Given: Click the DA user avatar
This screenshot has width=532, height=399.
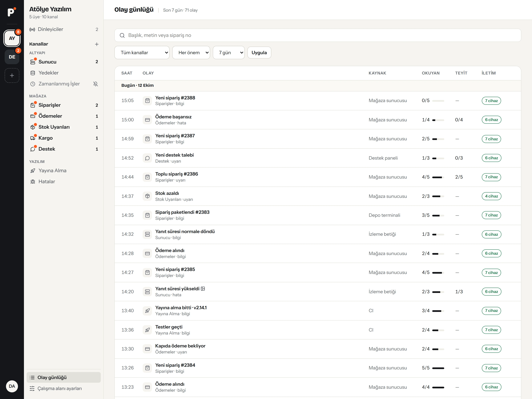Looking at the screenshot, I should pos(12,386).
